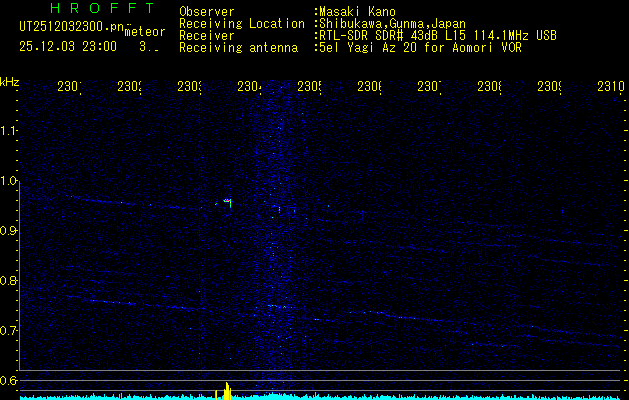Click the 0.9 kHz frequency label
629x400 pixels.
click(8, 231)
